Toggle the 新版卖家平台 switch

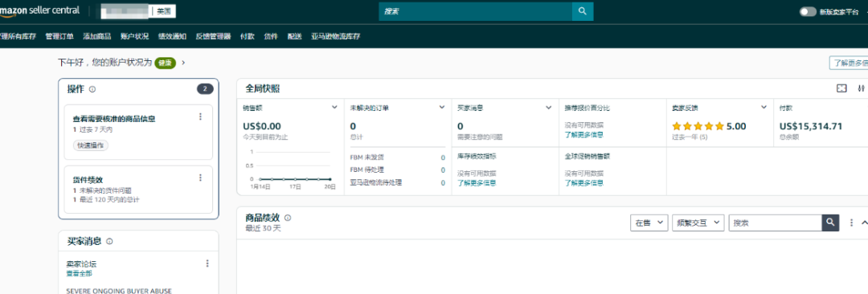pos(808,11)
